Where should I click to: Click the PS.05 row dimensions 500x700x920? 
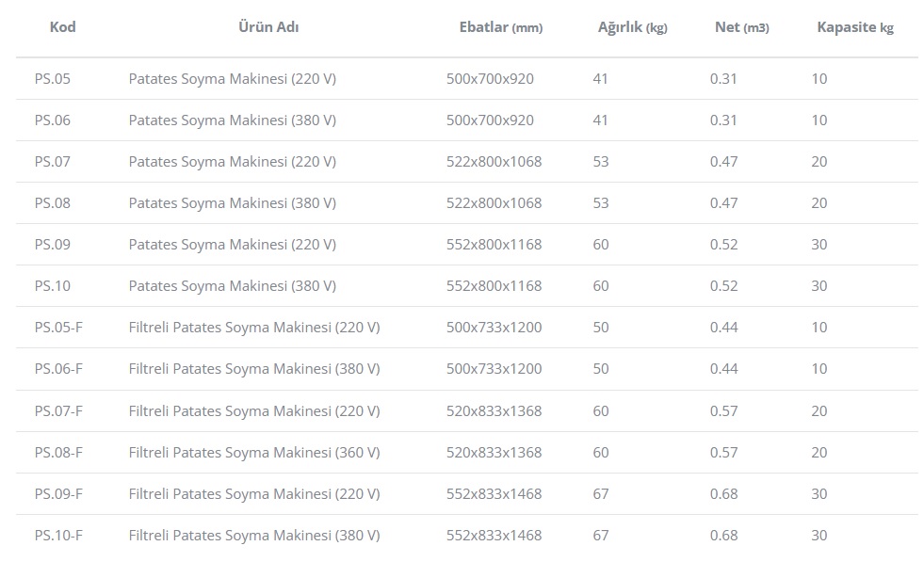click(490, 79)
